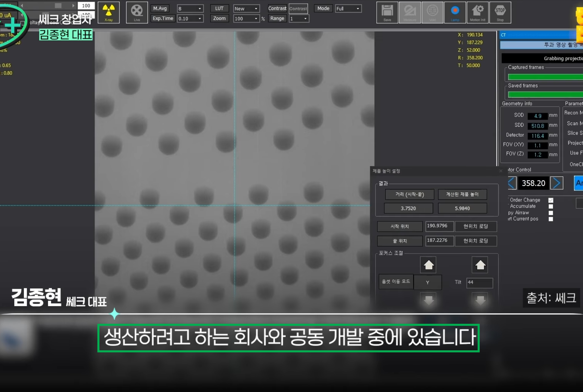Click the Live view icon
Screen dimensions: 583x392
click(x=137, y=12)
